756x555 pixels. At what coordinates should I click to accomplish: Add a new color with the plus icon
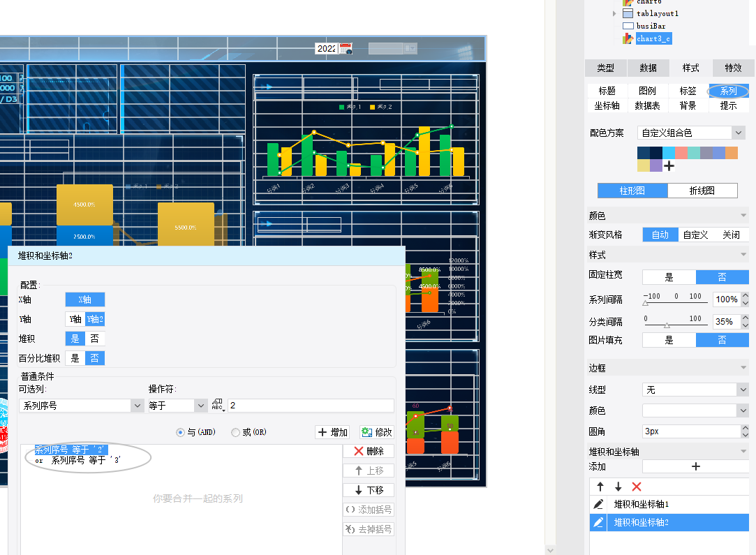[669, 166]
